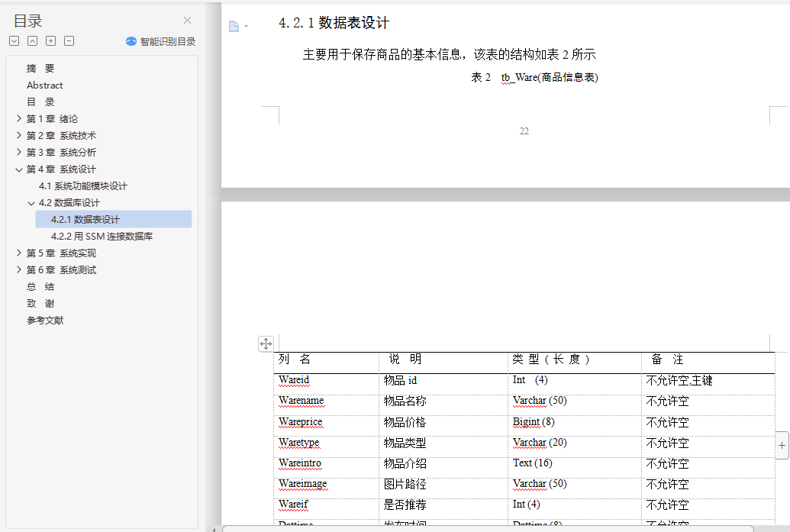This screenshot has width=790, height=532.
Task: Click 智能识别目录 smart outline button
Action: click(x=161, y=41)
